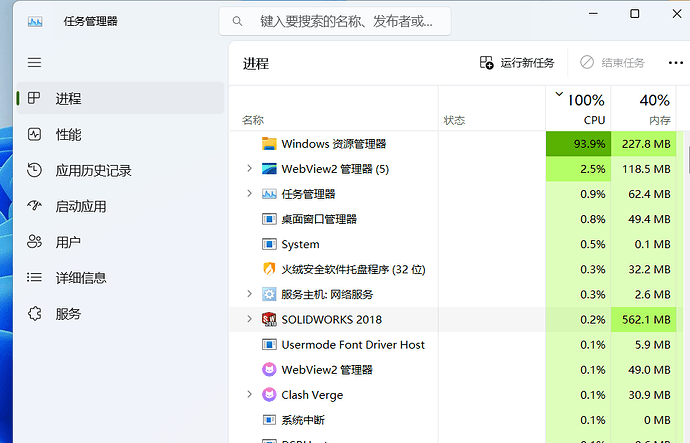The image size is (690, 443).
Task: Switch to the 进程 tab
Action: point(120,98)
